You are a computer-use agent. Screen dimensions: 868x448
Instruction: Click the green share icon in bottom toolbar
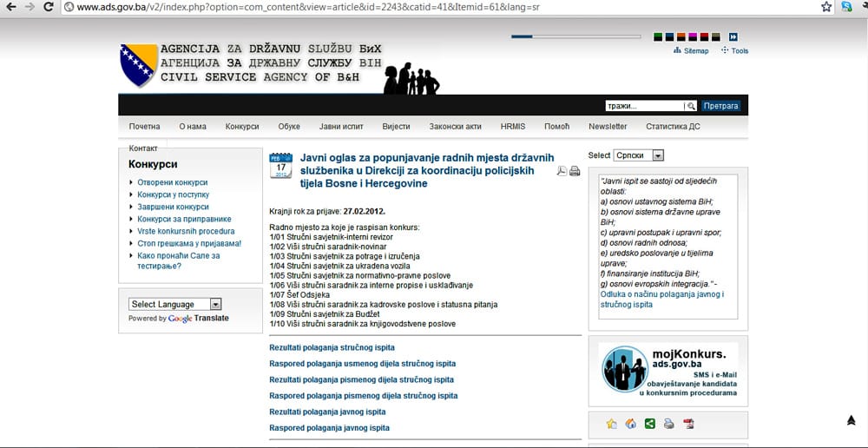click(649, 424)
